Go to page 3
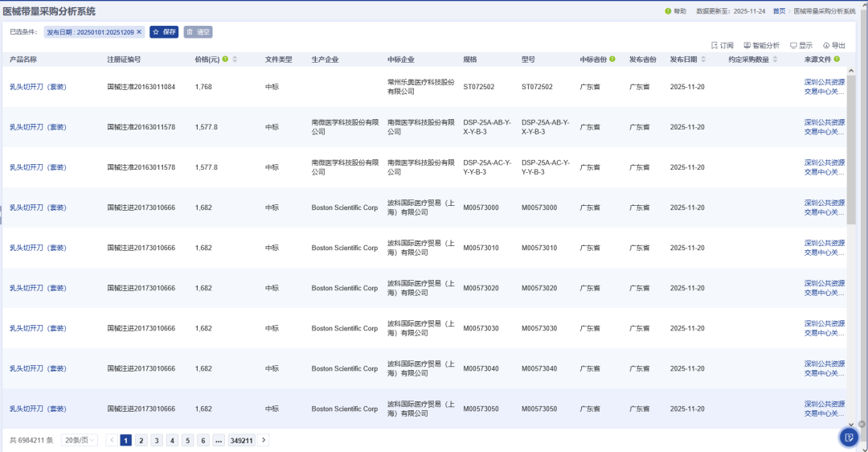Image resolution: width=868 pixels, height=452 pixels. pos(157,441)
